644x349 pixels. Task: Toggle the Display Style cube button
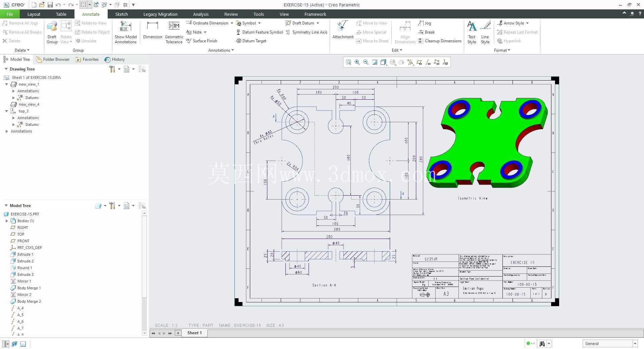pos(383,62)
